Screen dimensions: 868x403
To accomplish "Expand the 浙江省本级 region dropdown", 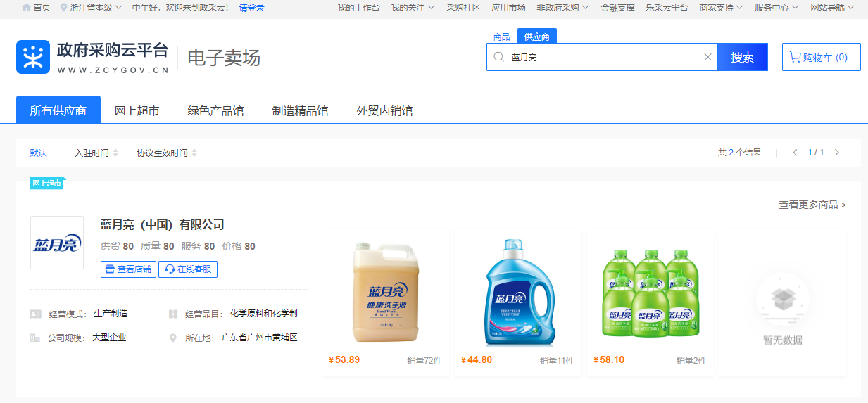I will coord(117,7).
